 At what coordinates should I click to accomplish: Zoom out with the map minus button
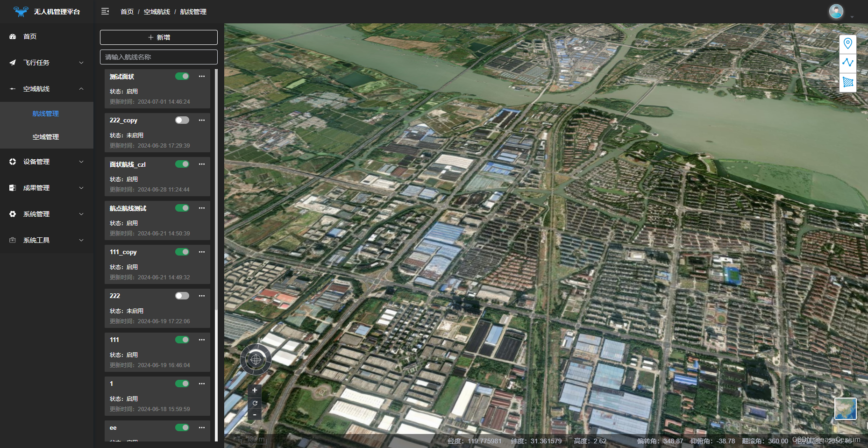(x=255, y=414)
